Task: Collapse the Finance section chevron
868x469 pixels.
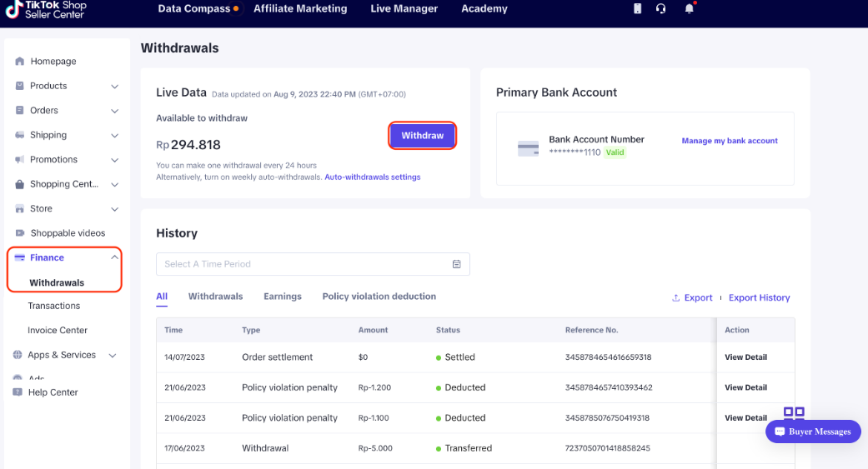Action: pyautogui.click(x=114, y=257)
